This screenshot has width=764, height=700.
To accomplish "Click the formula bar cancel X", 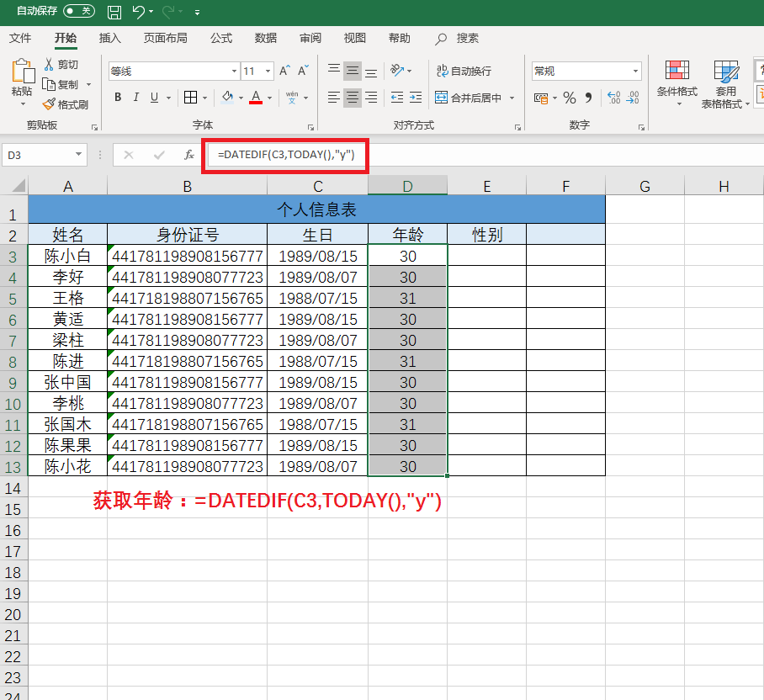I will pos(129,155).
